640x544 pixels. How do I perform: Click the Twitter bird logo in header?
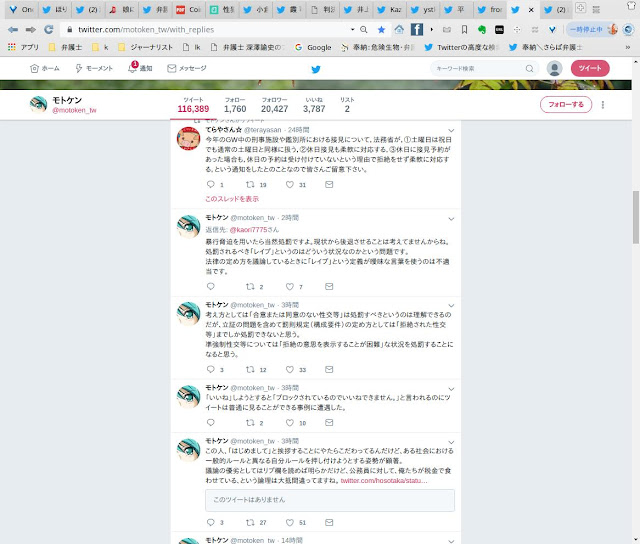pyautogui.click(x=316, y=69)
